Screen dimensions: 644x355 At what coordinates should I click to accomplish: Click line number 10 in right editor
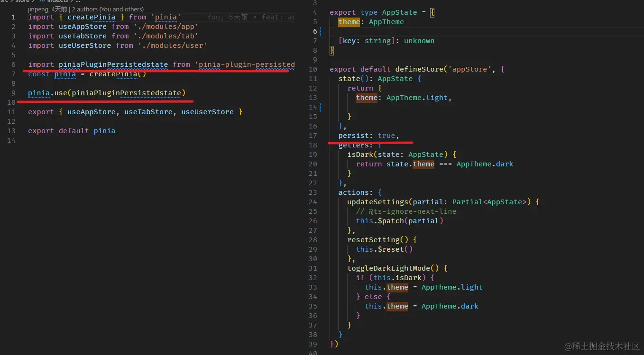pyautogui.click(x=313, y=69)
